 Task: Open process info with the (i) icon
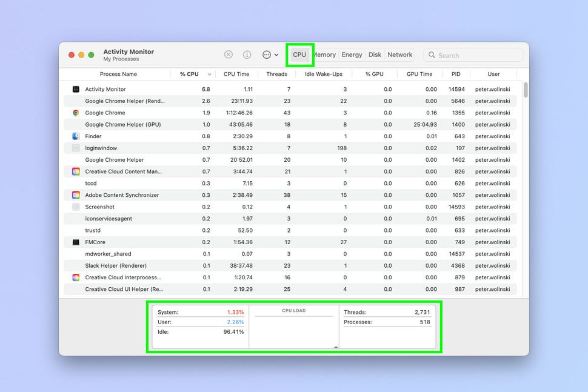[247, 55]
